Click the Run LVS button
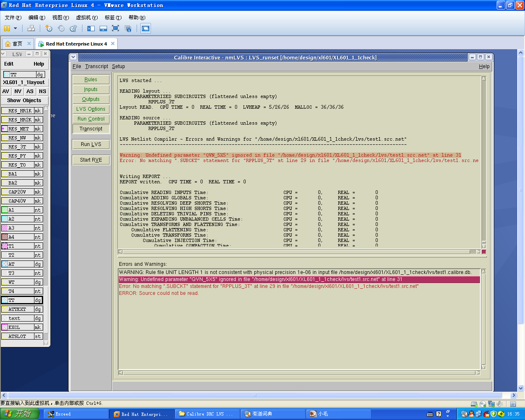This screenshot has height=420, width=525. tap(91, 144)
